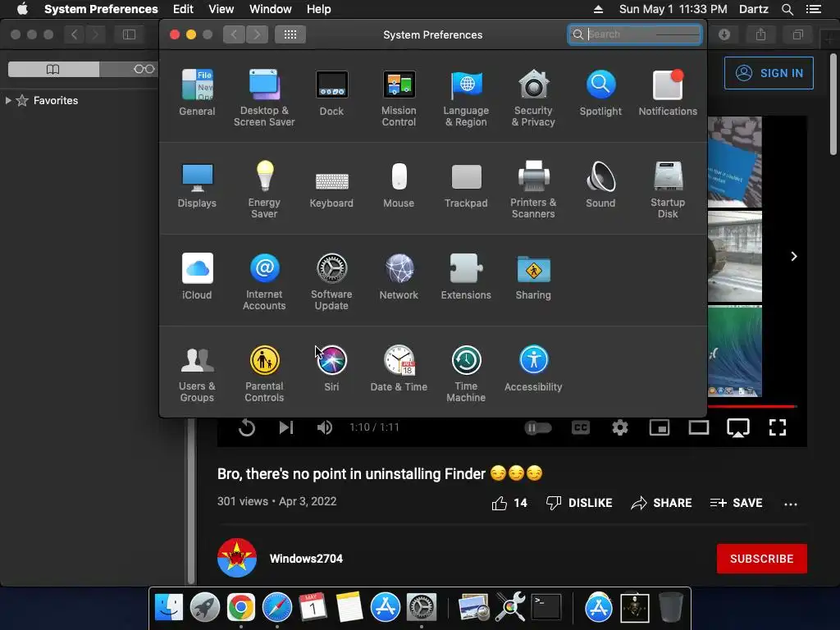Image resolution: width=840 pixels, height=630 pixels.
Task: Open Mouse preferences
Action: click(399, 185)
